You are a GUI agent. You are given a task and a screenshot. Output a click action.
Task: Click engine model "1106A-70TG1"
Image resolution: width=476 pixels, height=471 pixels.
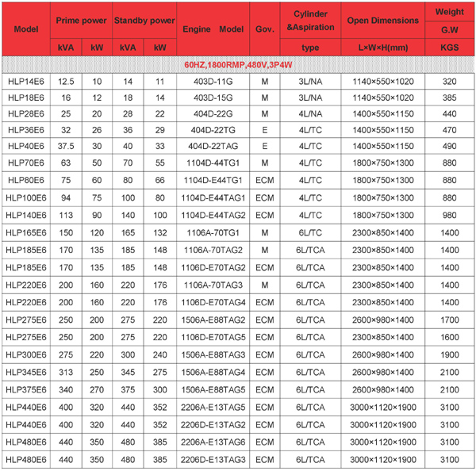pos(213,233)
